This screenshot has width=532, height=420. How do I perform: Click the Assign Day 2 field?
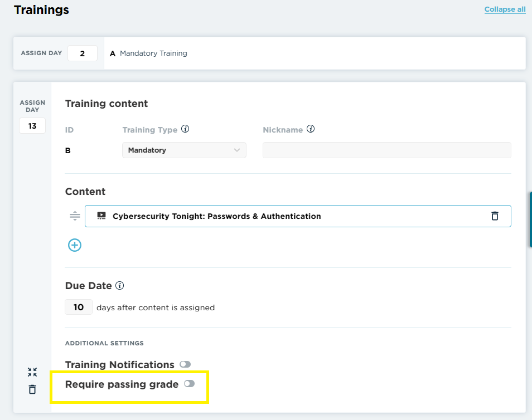(83, 53)
